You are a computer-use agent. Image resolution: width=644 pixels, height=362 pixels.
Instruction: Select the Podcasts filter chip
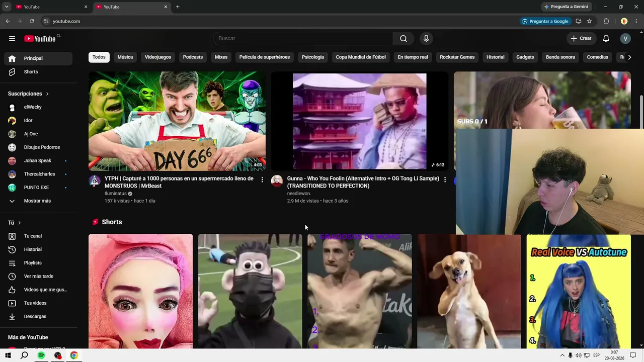pyautogui.click(x=193, y=57)
